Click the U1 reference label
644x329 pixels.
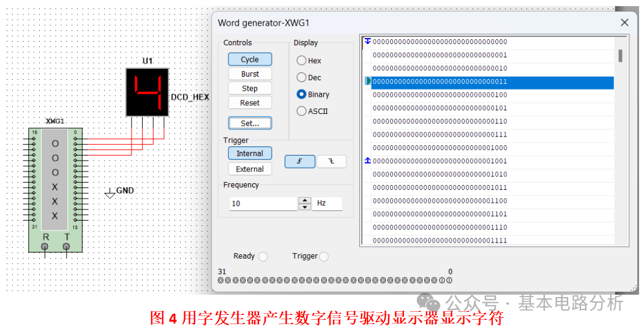click(x=148, y=61)
